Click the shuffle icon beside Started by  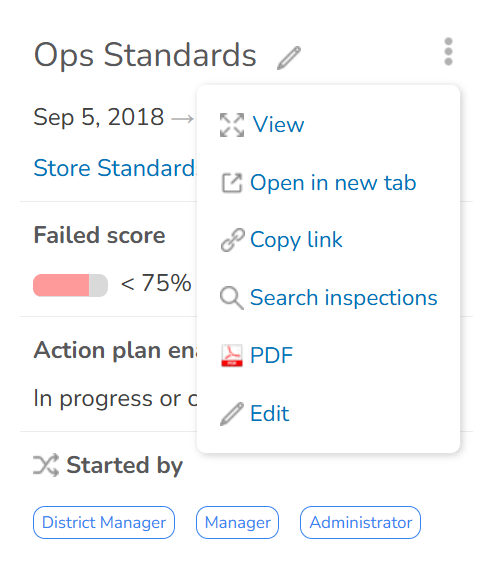coord(46,465)
